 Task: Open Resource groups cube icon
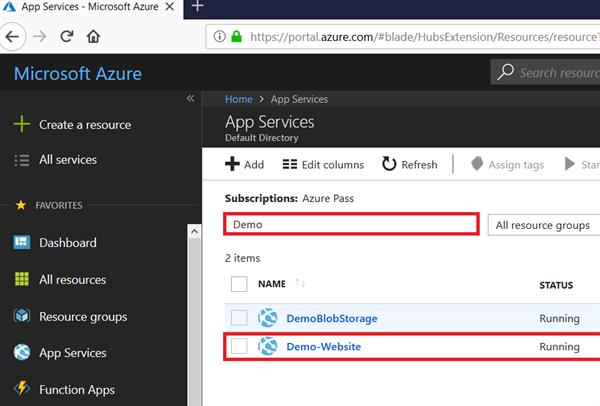(x=22, y=317)
